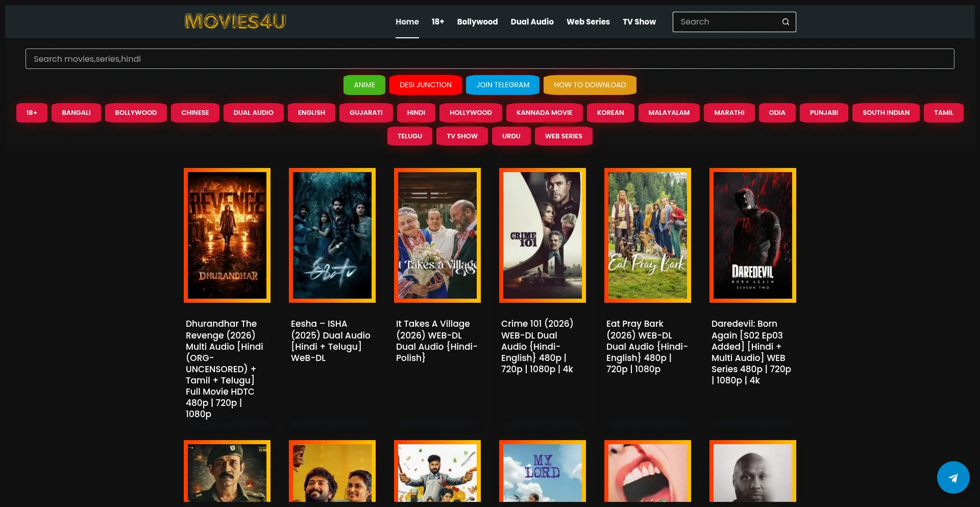Select the MARATHI category tag

pyautogui.click(x=729, y=113)
